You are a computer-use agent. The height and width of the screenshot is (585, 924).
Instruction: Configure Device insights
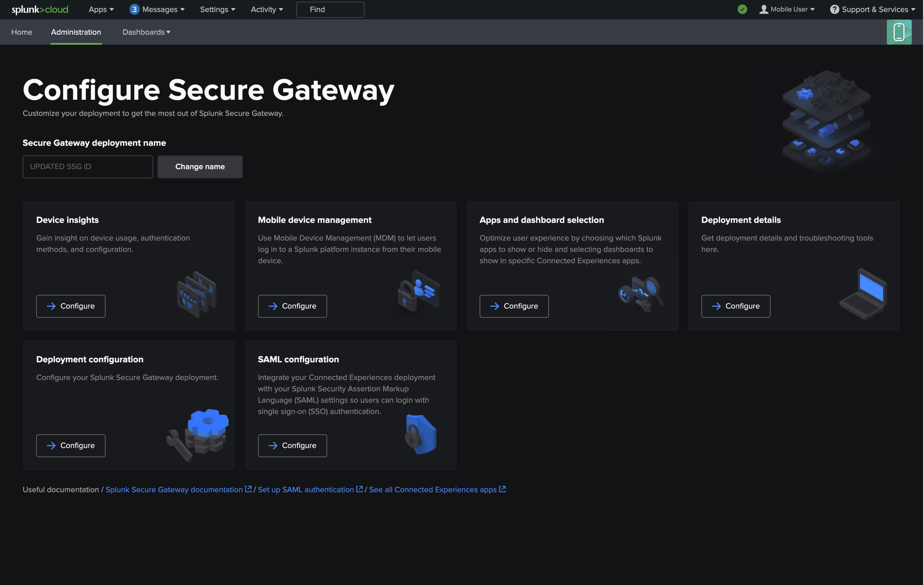tap(71, 306)
